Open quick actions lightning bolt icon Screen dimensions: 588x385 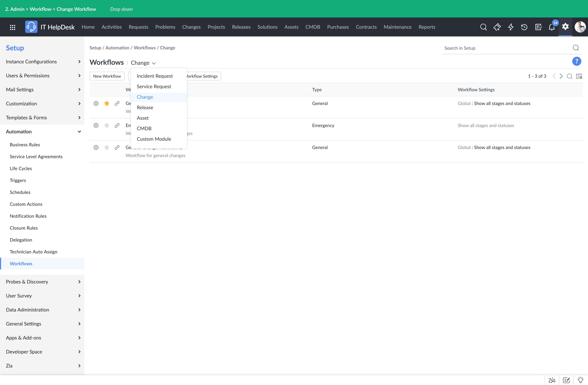coord(511,27)
